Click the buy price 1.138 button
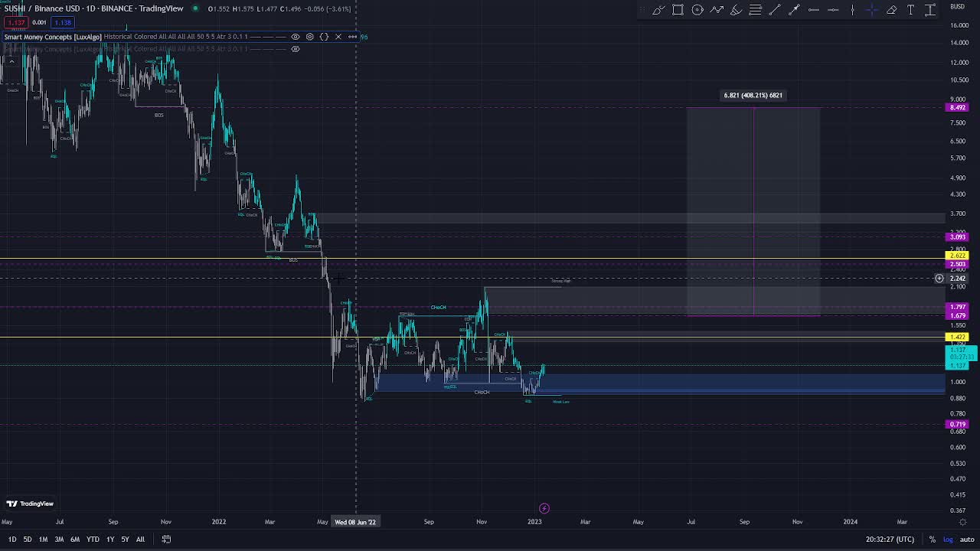The height and width of the screenshot is (551, 980). pyautogui.click(x=63, y=22)
